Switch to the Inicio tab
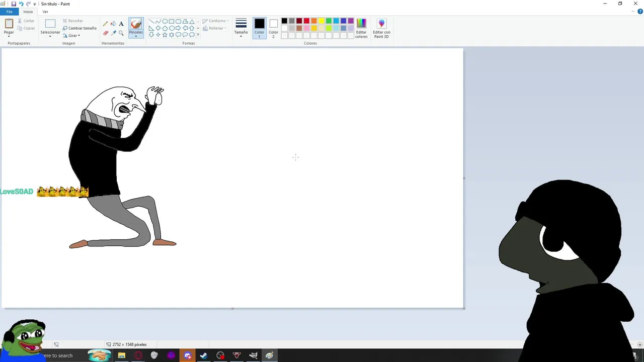This screenshot has width=644, height=362. tap(28, 12)
